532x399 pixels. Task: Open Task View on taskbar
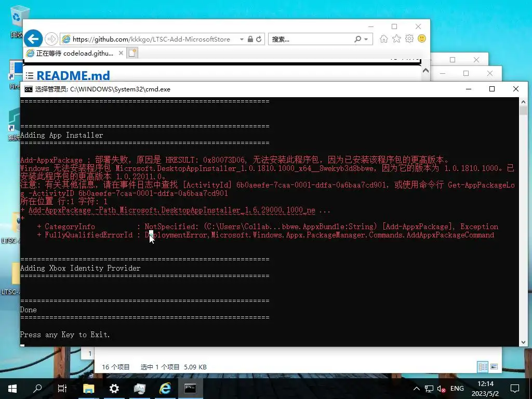[x=62, y=389]
